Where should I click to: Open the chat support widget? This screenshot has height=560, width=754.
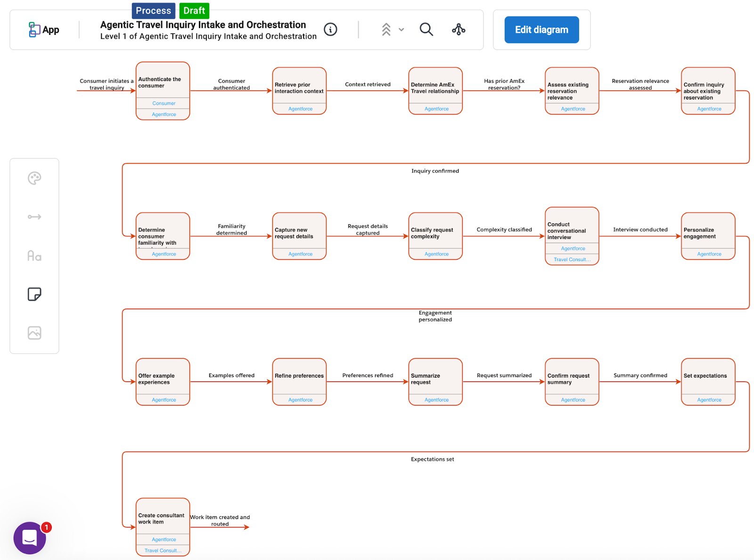30,538
